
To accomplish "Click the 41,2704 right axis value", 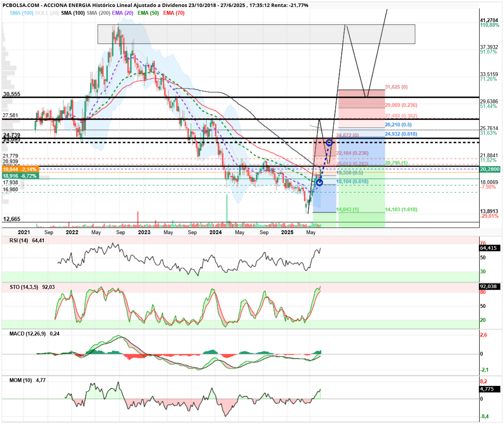I will [489, 20].
